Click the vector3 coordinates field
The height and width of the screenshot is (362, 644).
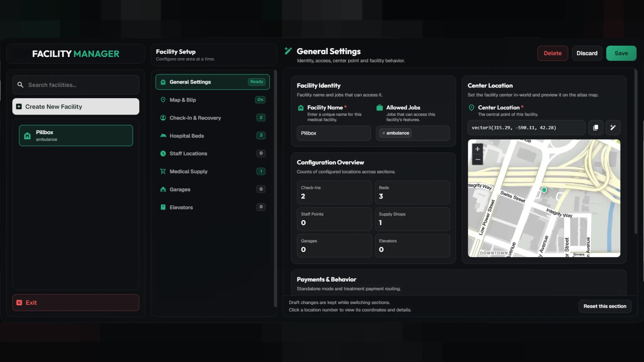tap(527, 128)
